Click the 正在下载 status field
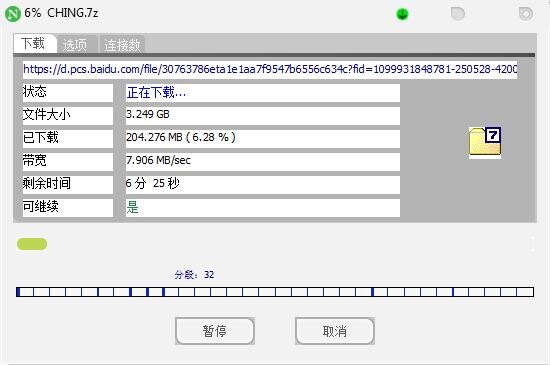 263,93
